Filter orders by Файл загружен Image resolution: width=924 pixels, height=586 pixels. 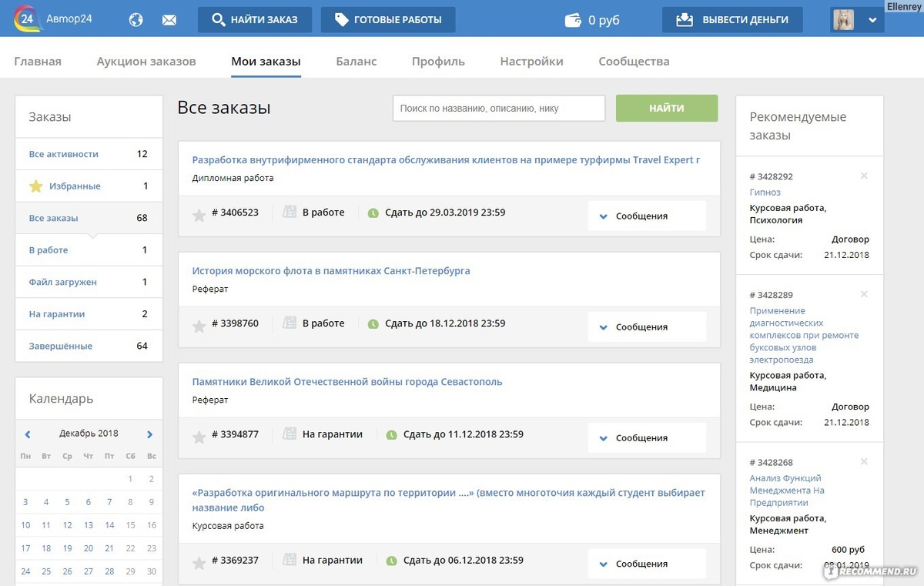pyautogui.click(x=89, y=282)
